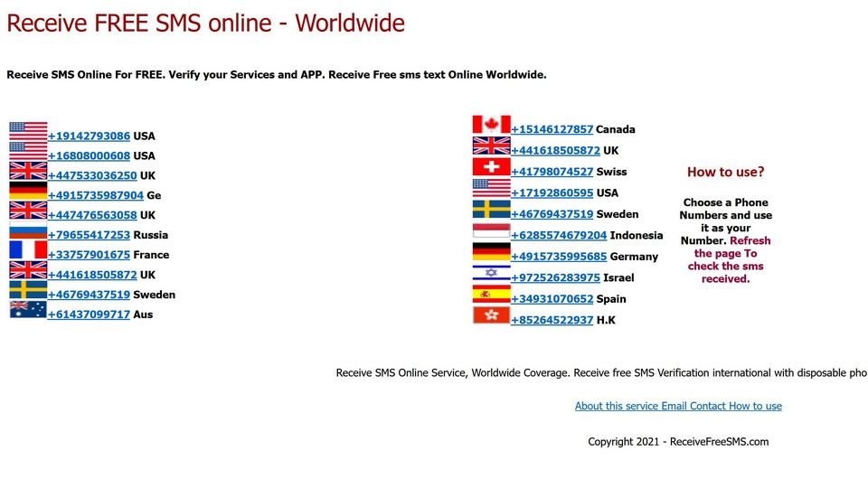This screenshot has height=488, width=868.
Task: Click the Israeli flag beside +972526283975
Action: [x=492, y=273]
